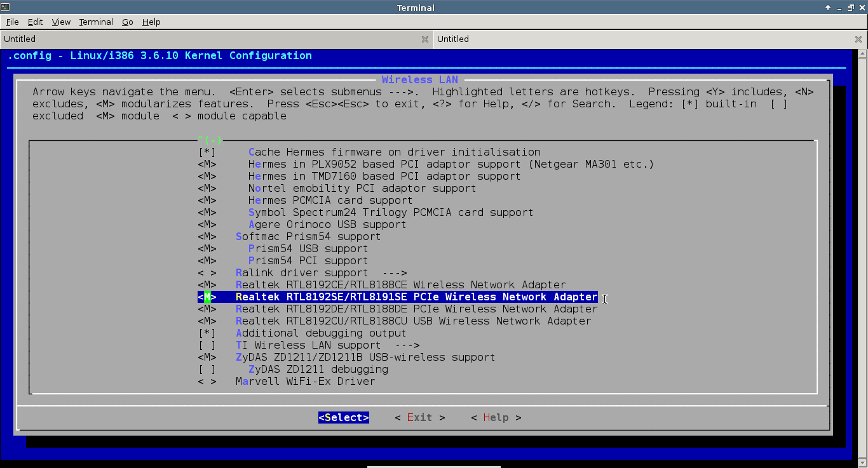The image size is (868, 468).
Task: Select Marvell WiFi-Ex Driver entry
Action: tap(305, 381)
